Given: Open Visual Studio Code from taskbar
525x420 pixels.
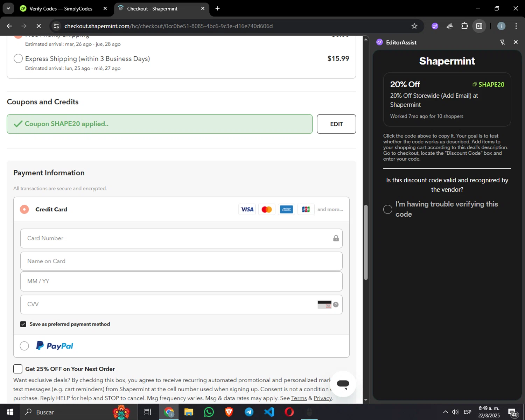Looking at the screenshot, I should pos(269,412).
